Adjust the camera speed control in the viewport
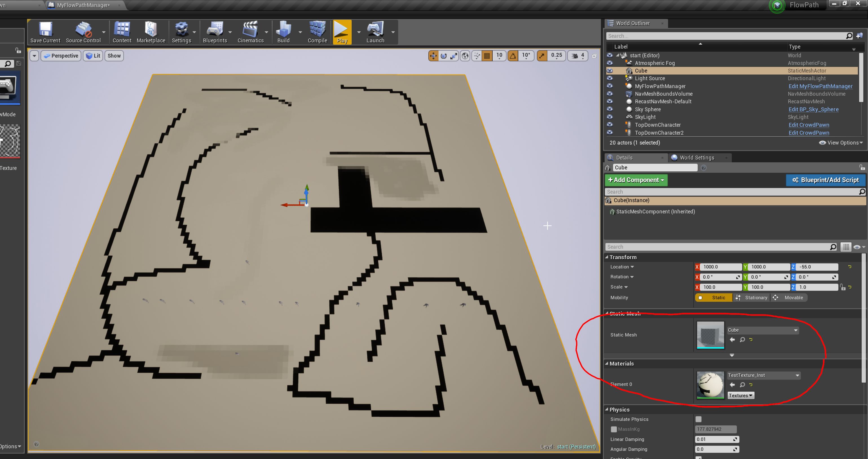The height and width of the screenshot is (459, 868). [578, 56]
